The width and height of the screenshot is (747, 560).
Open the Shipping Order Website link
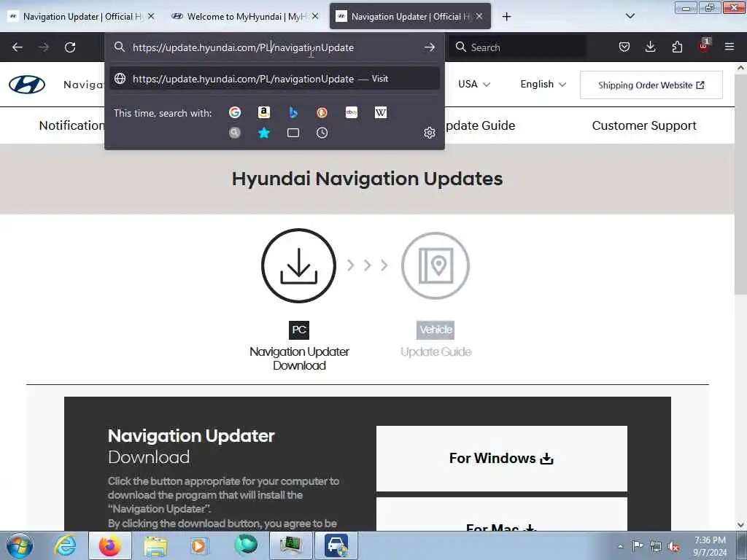click(x=651, y=85)
